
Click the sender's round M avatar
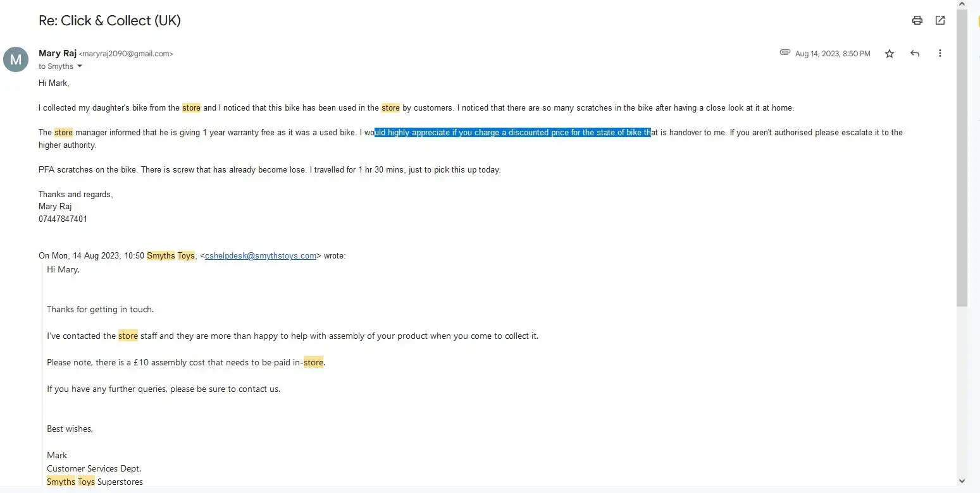(16, 59)
